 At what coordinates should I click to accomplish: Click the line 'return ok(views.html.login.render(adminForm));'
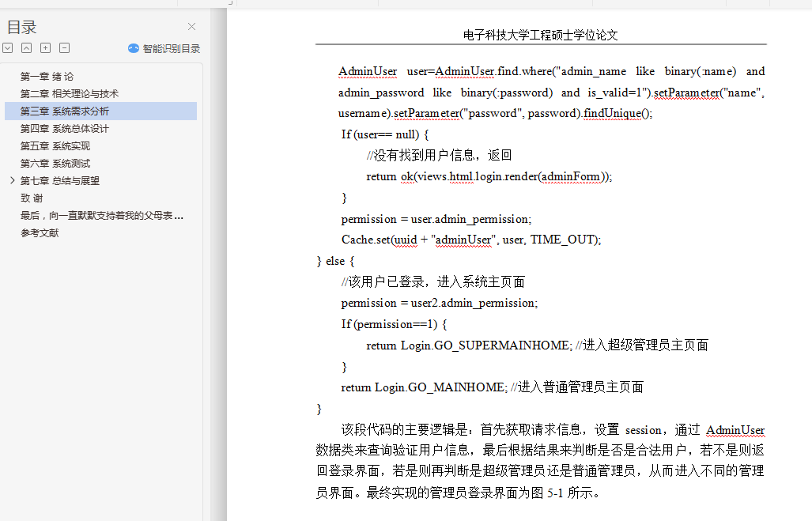click(489, 176)
